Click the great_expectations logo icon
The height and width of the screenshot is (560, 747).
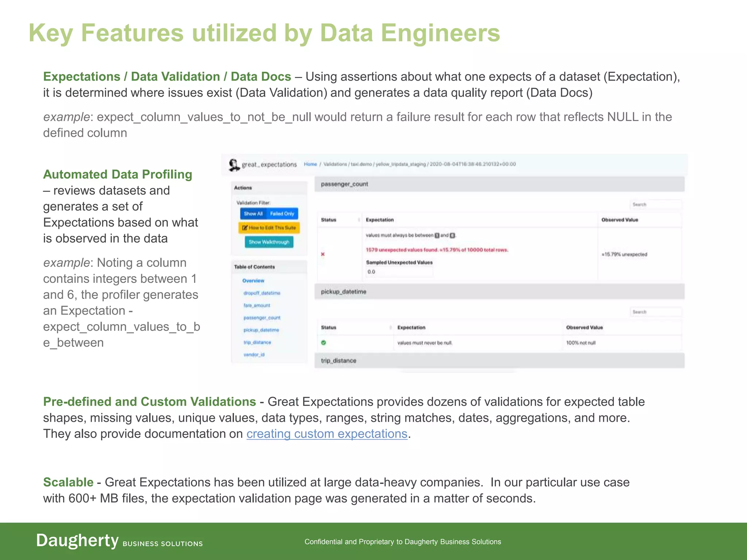(x=234, y=165)
